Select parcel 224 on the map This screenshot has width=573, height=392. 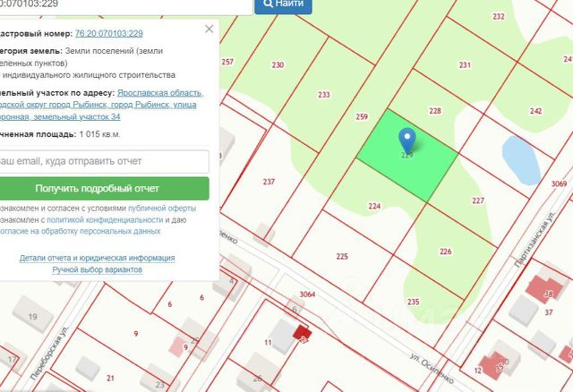click(x=374, y=206)
